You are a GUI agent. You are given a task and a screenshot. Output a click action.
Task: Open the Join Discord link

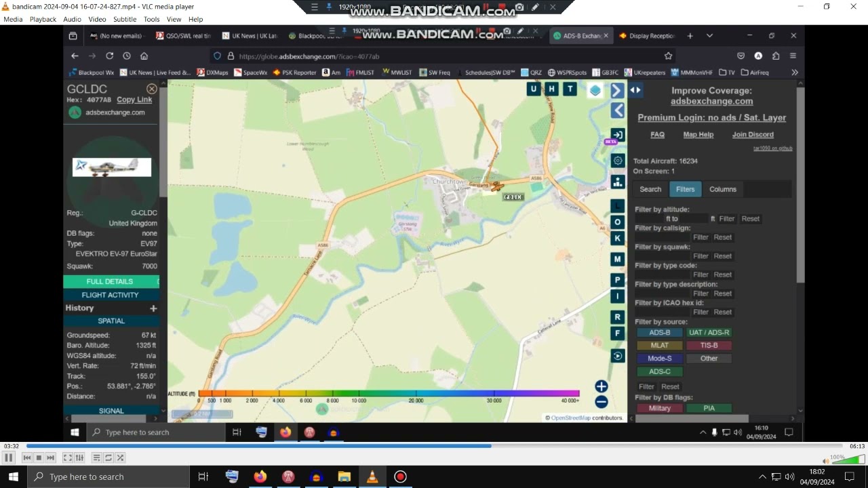pos(753,134)
